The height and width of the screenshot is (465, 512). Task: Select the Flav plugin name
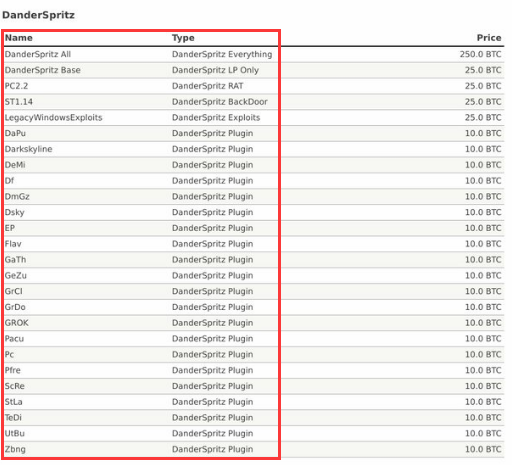[x=13, y=244]
